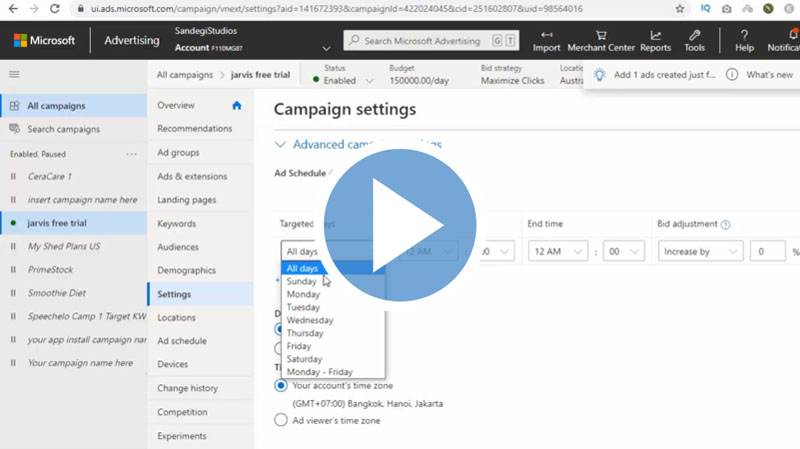Image resolution: width=800 pixels, height=449 pixels.
Task: Choose Wednesday in the days list
Action: click(x=333, y=320)
